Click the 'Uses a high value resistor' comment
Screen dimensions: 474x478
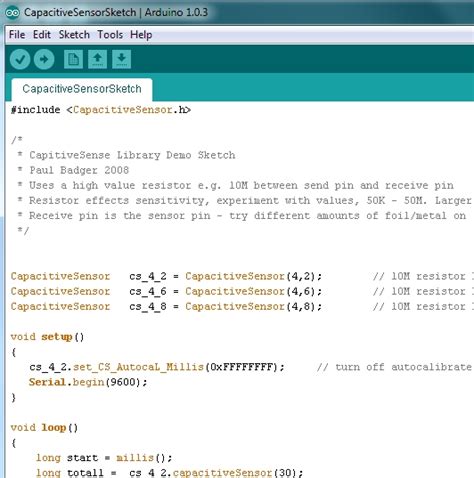[241, 185]
